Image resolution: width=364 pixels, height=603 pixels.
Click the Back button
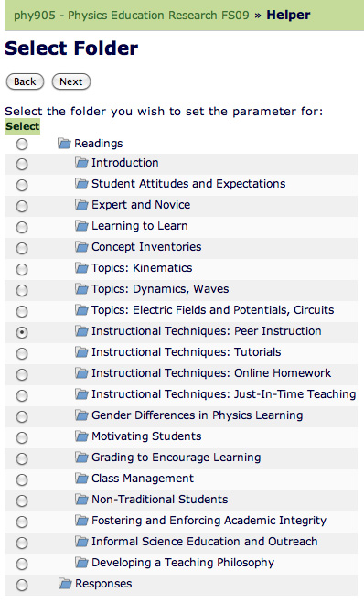click(25, 81)
